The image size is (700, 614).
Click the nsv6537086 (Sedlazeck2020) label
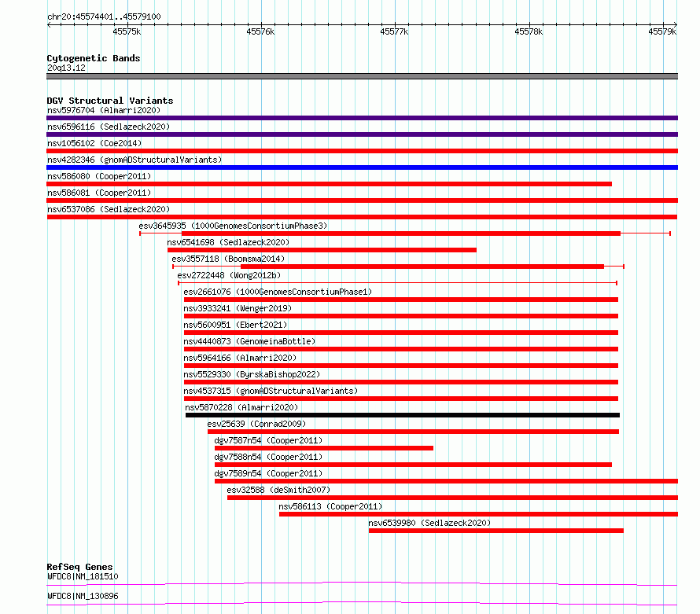pyautogui.click(x=109, y=209)
